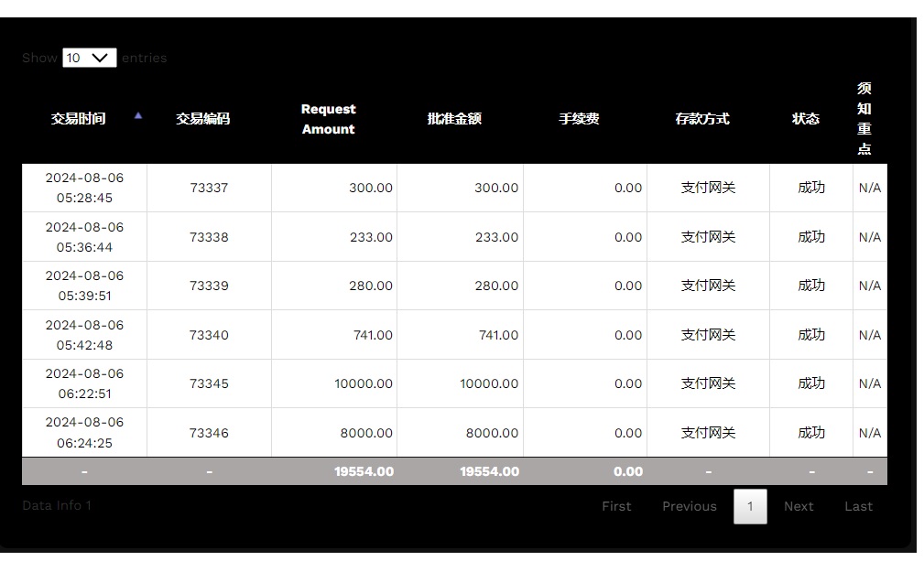Click the 19554.00 Request Amount total
This screenshot has height=561, width=924.
pos(364,471)
